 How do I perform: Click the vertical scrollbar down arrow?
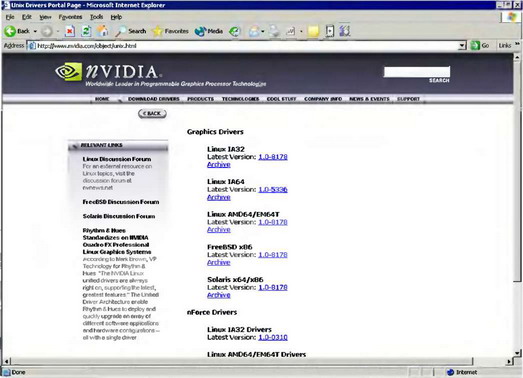coord(517,353)
